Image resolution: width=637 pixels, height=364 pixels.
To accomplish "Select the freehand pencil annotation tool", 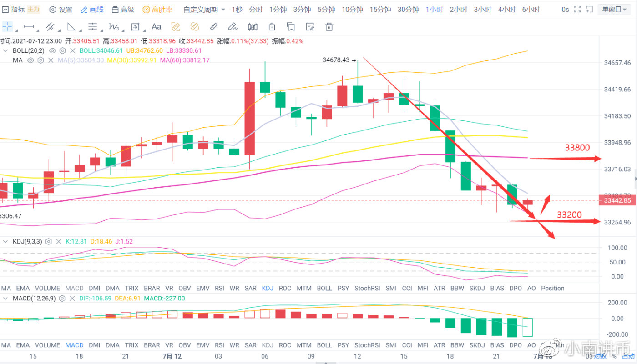I will pyautogui.click(x=233, y=26).
